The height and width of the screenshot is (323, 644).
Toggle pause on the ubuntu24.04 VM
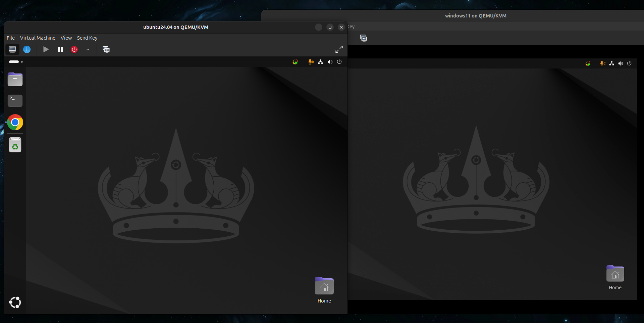click(x=60, y=49)
